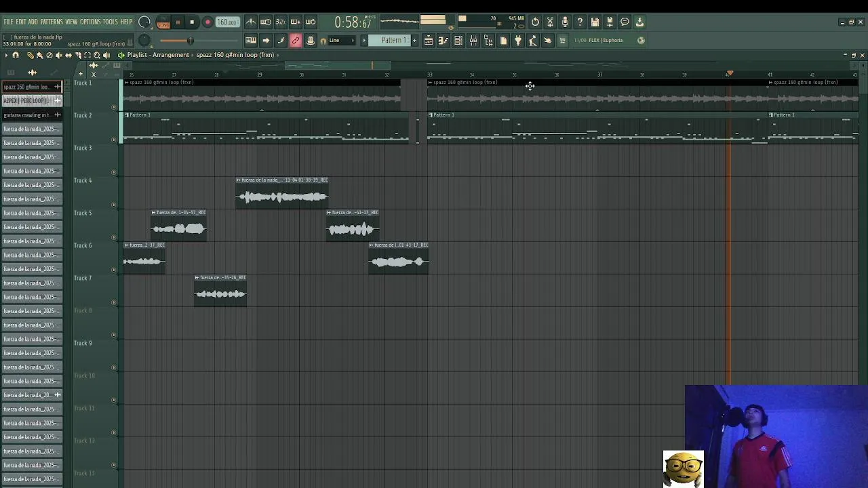Click the undo history circular arrow icon
Viewport: 868px width, 488px height.
click(x=535, y=22)
